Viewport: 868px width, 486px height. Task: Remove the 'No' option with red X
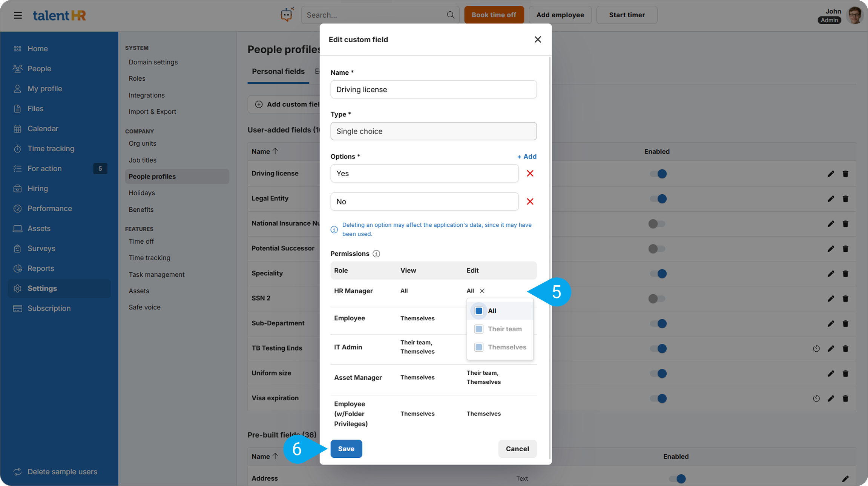click(530, 201)
